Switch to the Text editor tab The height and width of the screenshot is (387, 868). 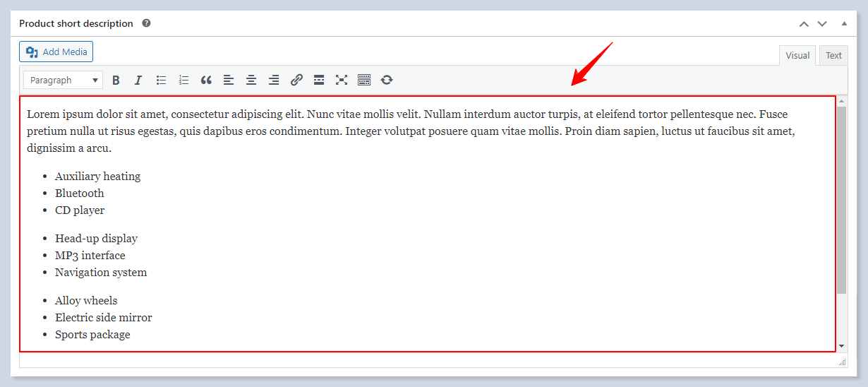833,56
